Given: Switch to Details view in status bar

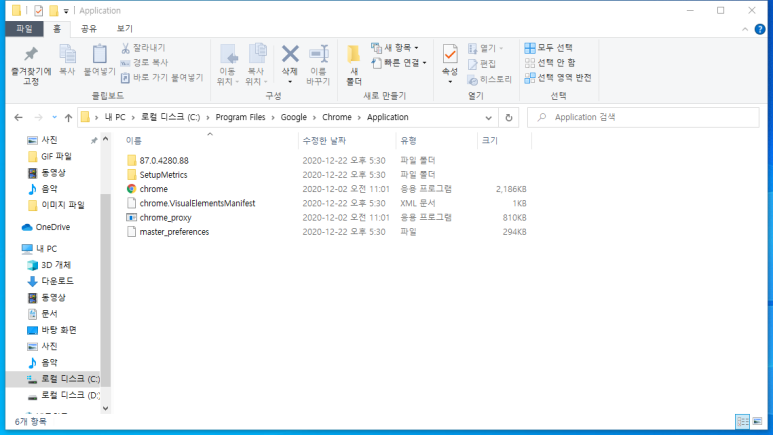Looking at the screenshot, I should coord(742,421).
